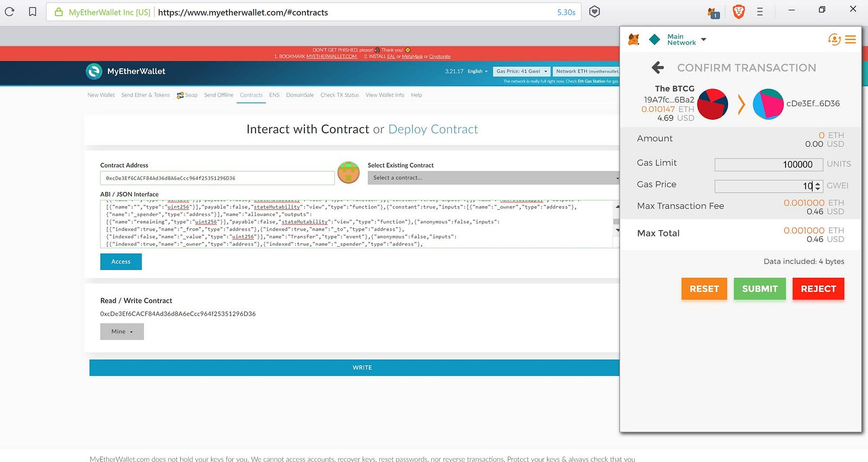Click the Gas Limit input field

tap(769, 164)
